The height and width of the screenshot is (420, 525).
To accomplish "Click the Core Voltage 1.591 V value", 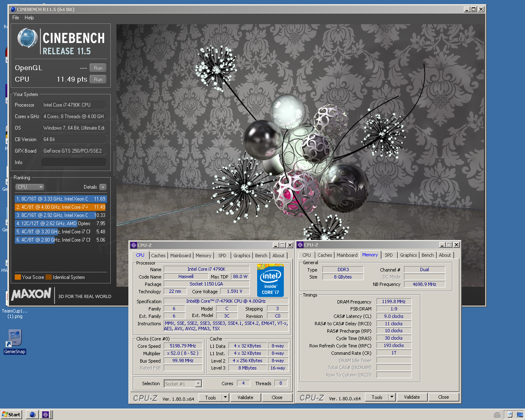I will point(235,291).
